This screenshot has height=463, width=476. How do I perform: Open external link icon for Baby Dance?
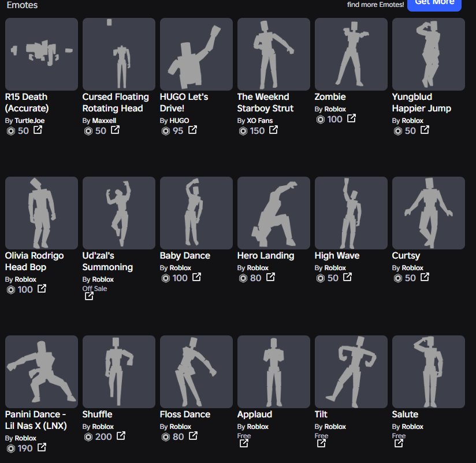coord(196,277)
